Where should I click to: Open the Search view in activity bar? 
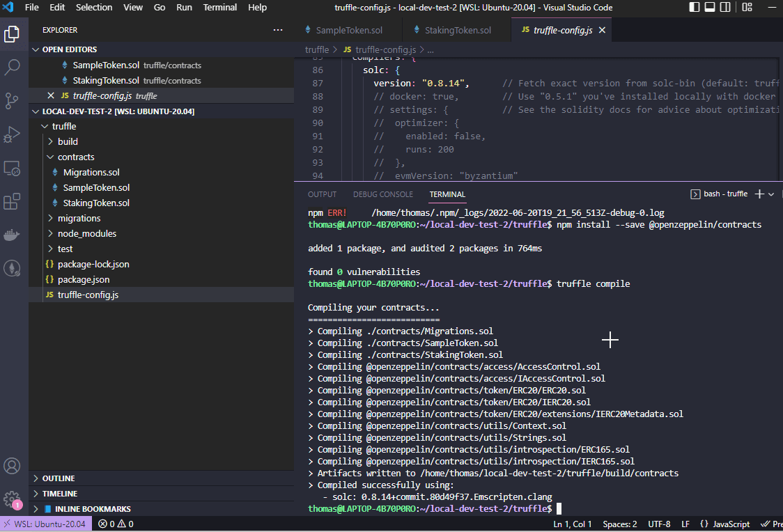12,67
